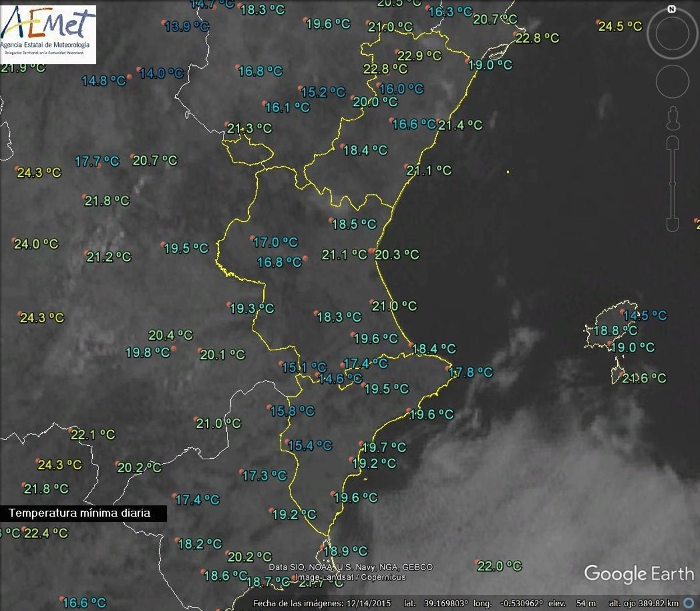Click the Data SIO, NOAA attribution text

pyautogui.click(x=351, y=567)
